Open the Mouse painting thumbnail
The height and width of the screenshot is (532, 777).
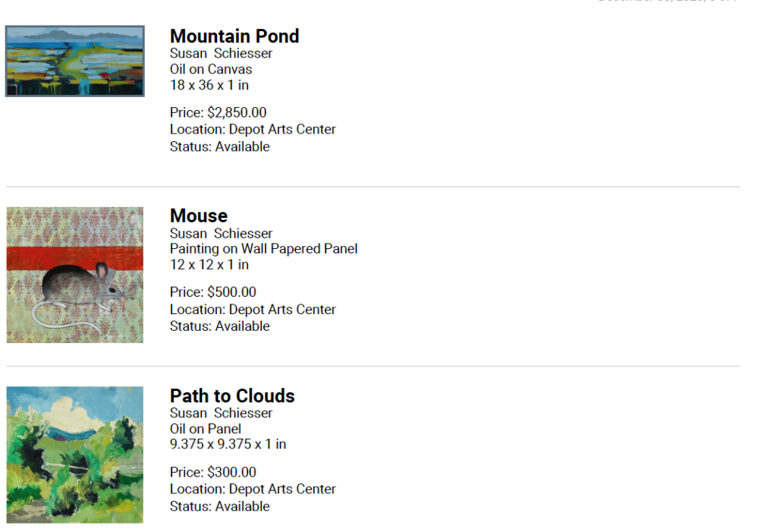tap(75, 275)
